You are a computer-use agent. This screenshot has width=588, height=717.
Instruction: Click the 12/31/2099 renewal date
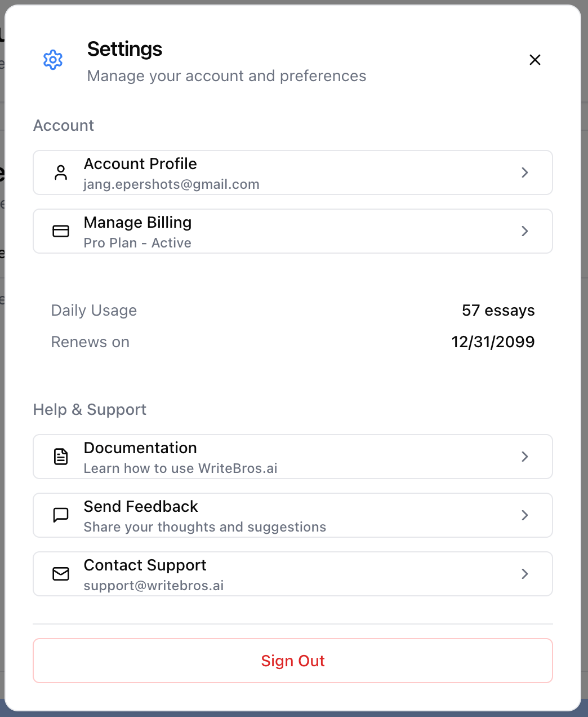(493, 342)
